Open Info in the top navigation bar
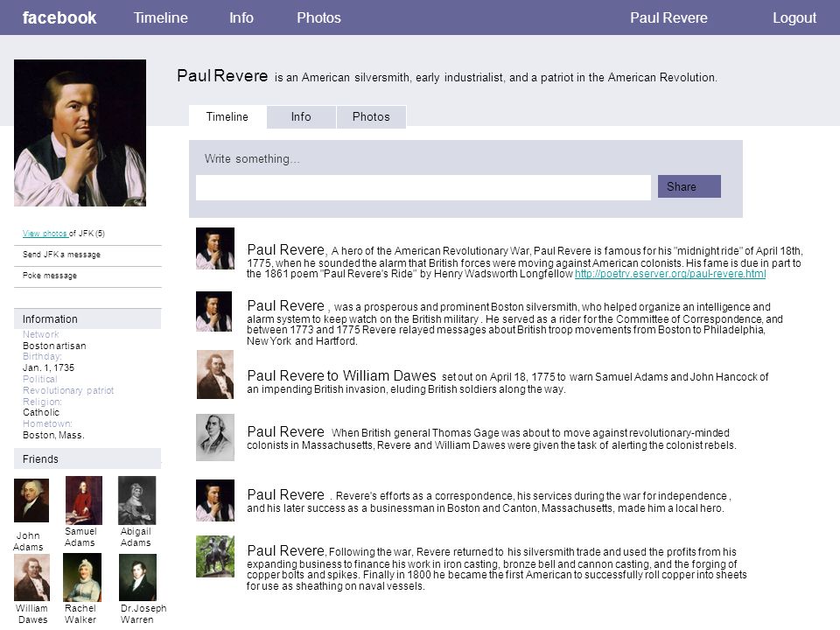This screenshot has height=630, width=840. point(241,17)
